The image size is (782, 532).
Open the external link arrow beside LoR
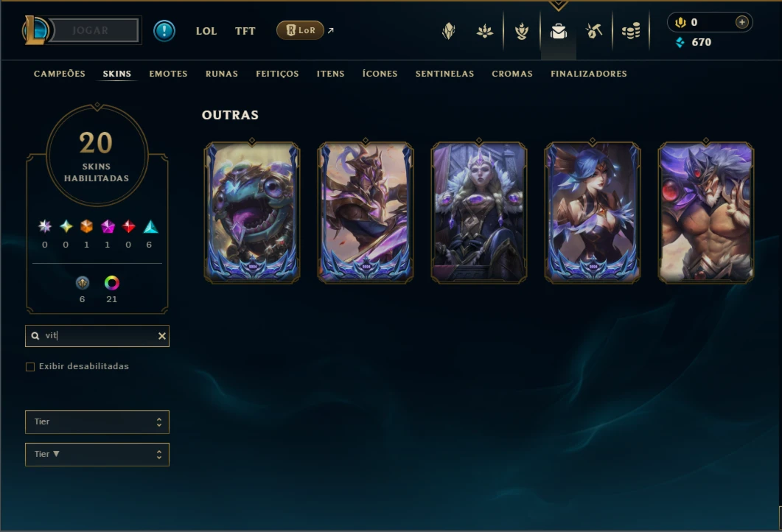(x=331, y=30)
